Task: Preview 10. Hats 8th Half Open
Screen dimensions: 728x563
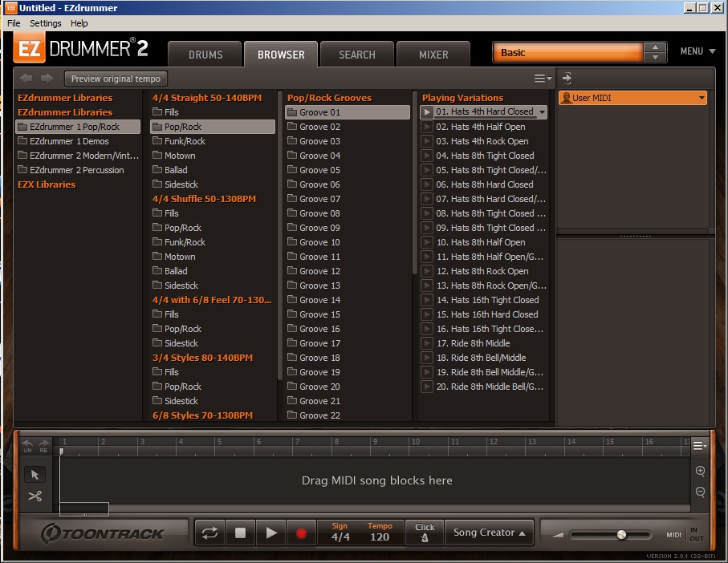Action: [427, 242]
